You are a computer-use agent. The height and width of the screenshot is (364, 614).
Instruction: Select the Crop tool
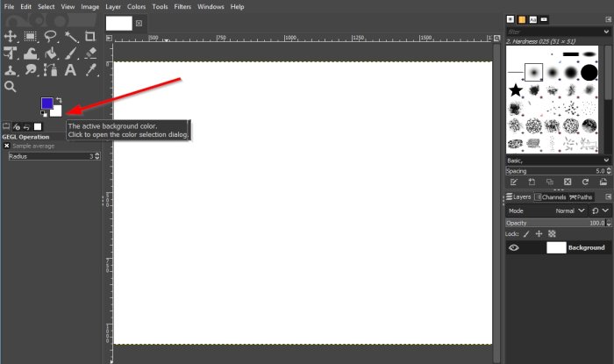90,37
